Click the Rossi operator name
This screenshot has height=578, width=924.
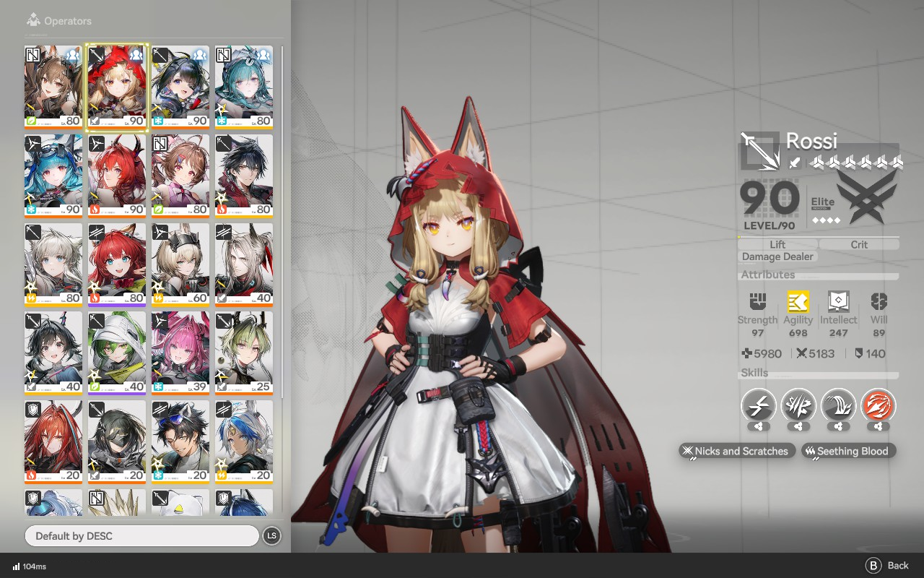pos(811,140)
